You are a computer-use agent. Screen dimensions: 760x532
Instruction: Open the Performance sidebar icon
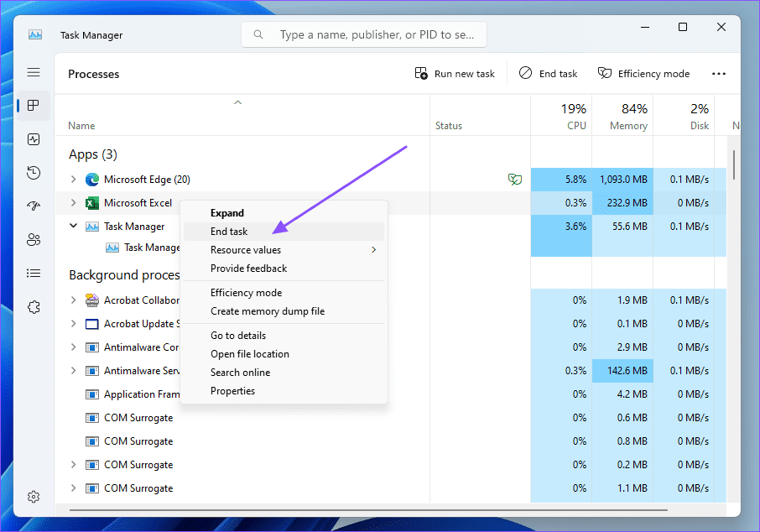click(x=34, y=139)
